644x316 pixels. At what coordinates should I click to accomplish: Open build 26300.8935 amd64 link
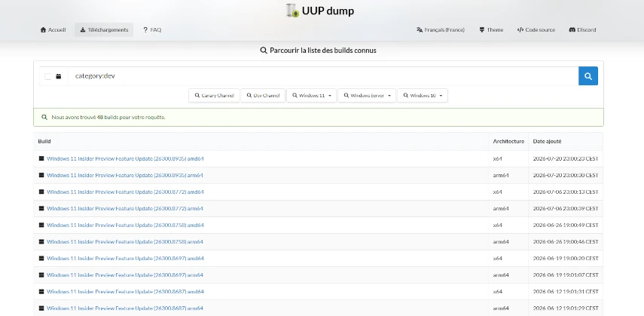125,159
